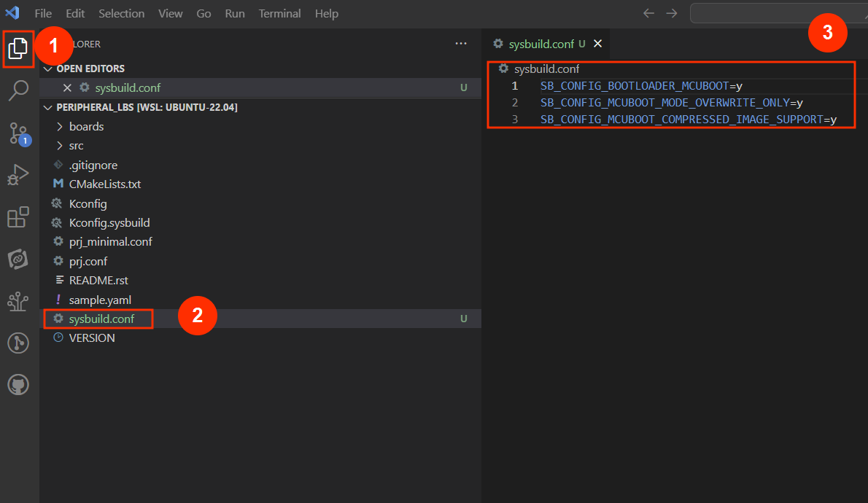Screen dimensions: 868x503
Task: Click the command center search box
Action: 778,14
